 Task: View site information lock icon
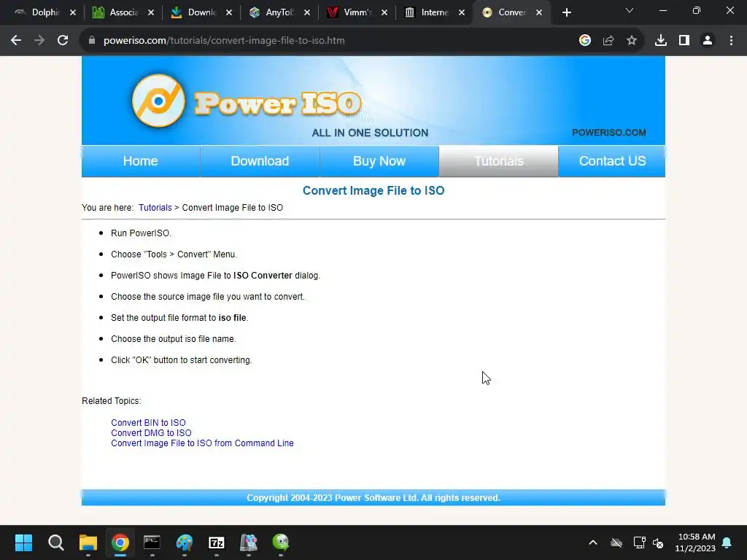[x=92, y=41]
